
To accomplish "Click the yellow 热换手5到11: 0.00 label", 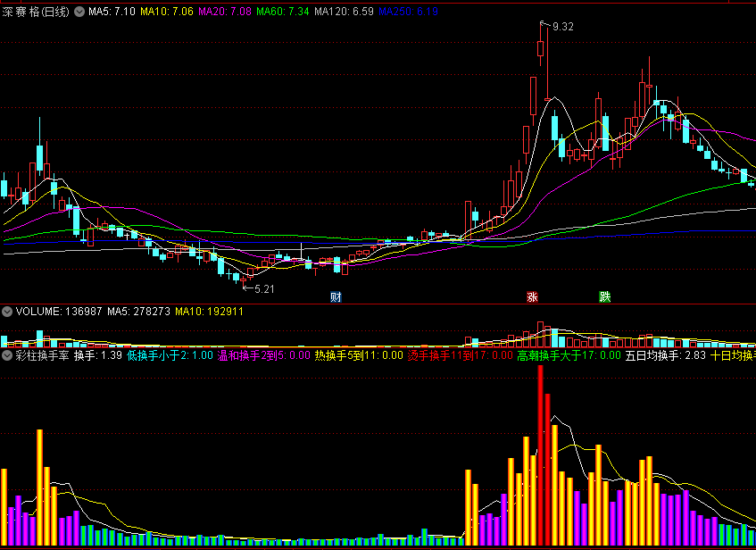I will point(359,356).
